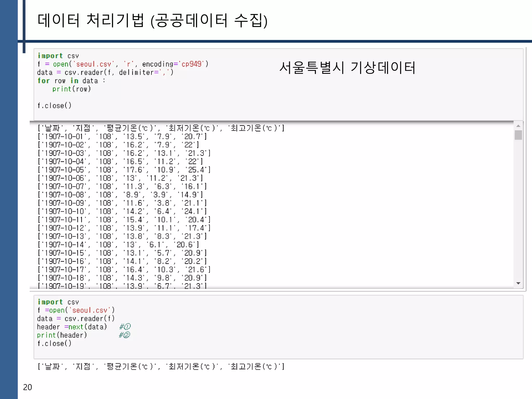Viewport: 532px width, 399px height.
Task: Click the header row in the first output
Action: pyautogui.click(x=161, y=128)
